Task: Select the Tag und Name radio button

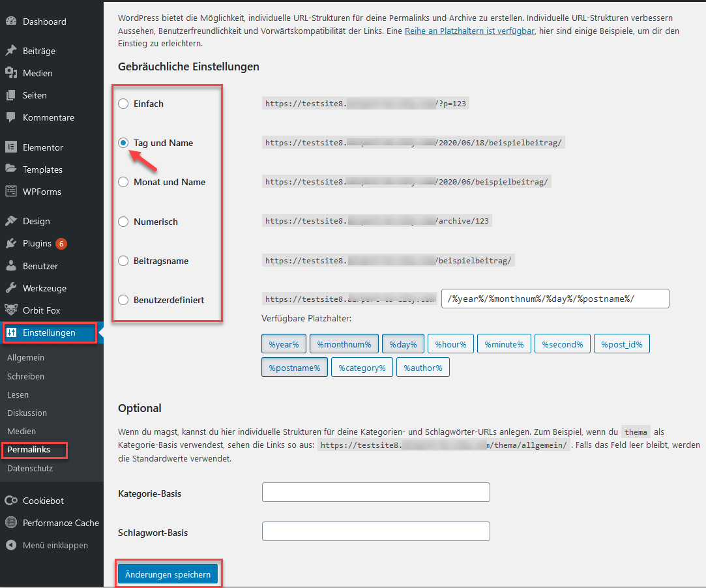Action: (x=123, y=143)
